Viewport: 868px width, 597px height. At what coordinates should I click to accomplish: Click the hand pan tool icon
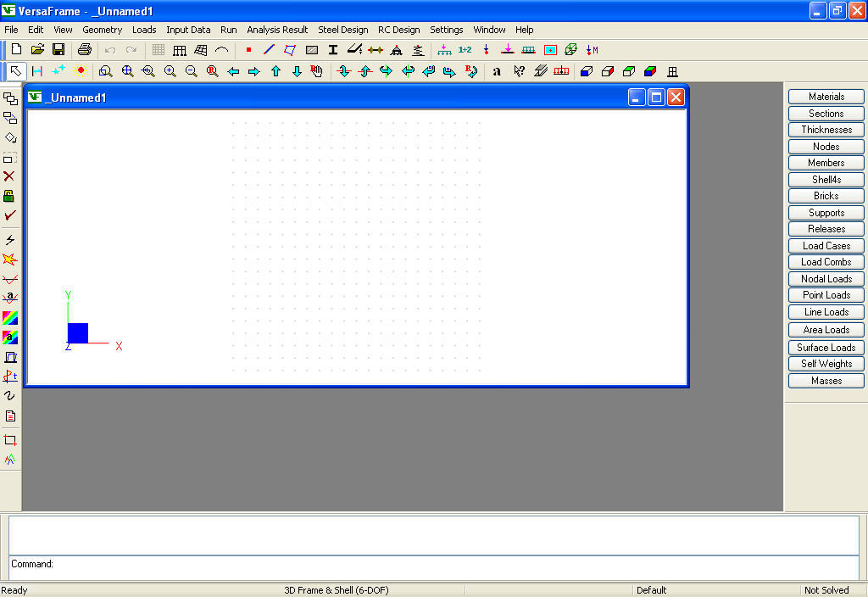pyautogui.click(x=317, y=71)
